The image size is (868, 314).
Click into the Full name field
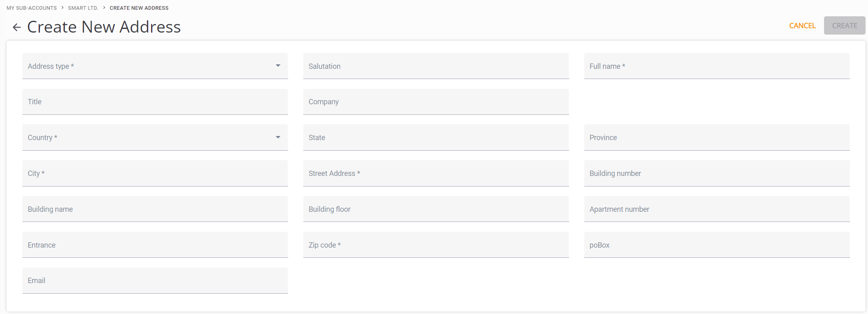click(717, 66)
